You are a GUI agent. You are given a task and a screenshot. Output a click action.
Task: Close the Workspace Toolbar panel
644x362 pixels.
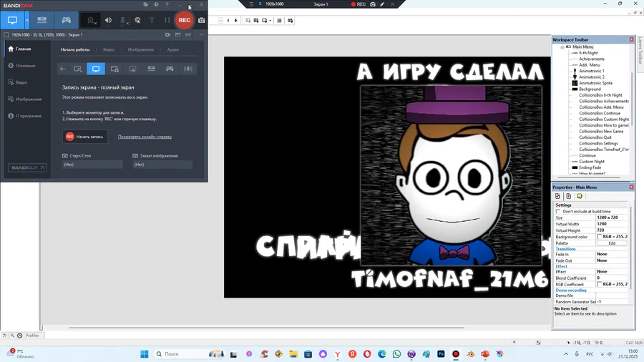coord(631,40)
